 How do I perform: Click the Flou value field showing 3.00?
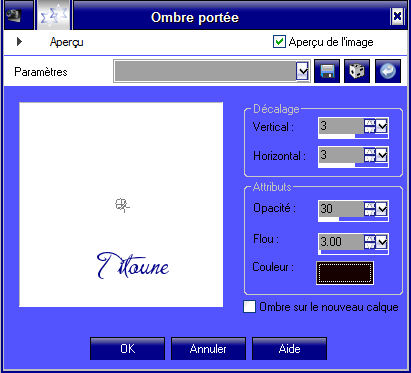pos(341,242)
